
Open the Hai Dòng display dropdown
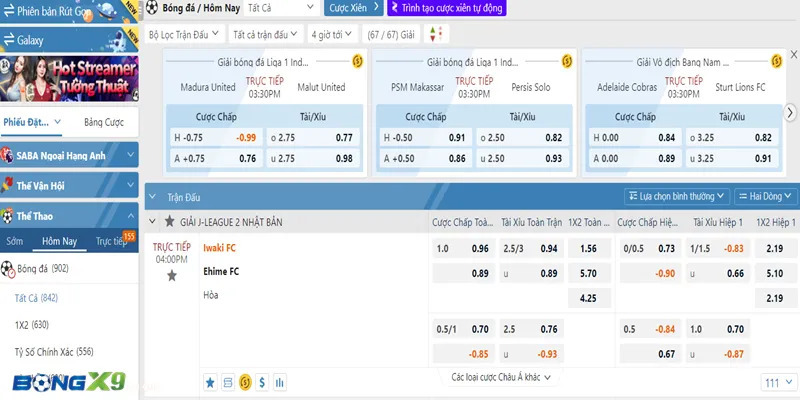765,196
